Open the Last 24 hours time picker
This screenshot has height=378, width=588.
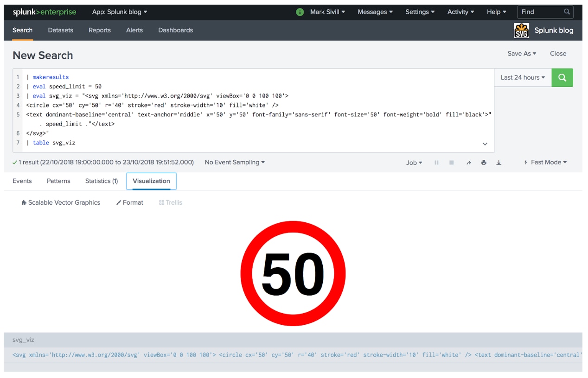[x=523, y=78]
